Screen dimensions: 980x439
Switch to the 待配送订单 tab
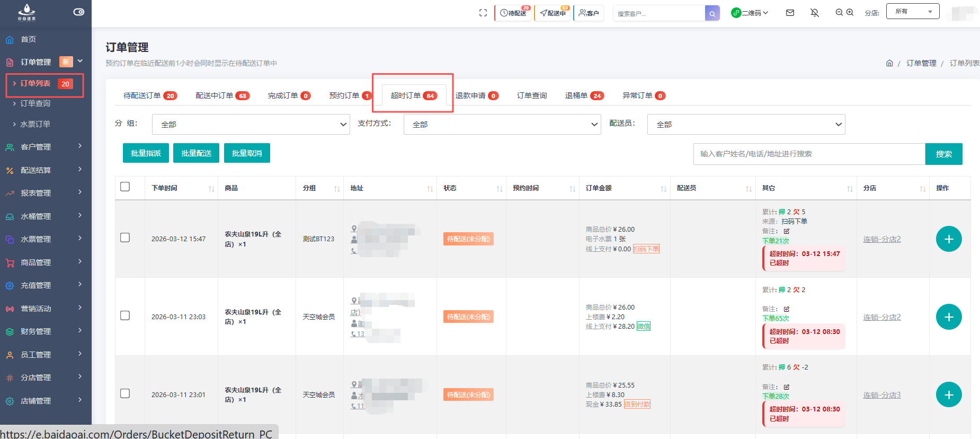coord(150,95)
